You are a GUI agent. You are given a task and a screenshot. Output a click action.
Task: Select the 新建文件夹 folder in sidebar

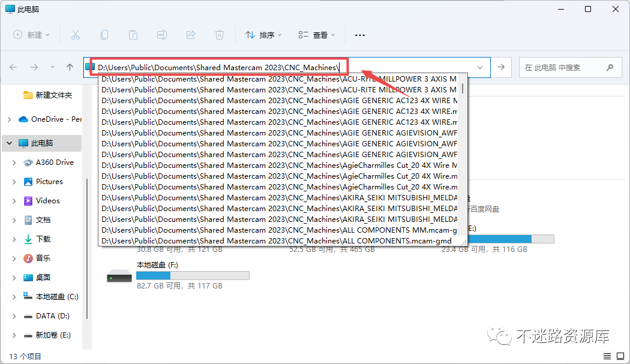47,95
